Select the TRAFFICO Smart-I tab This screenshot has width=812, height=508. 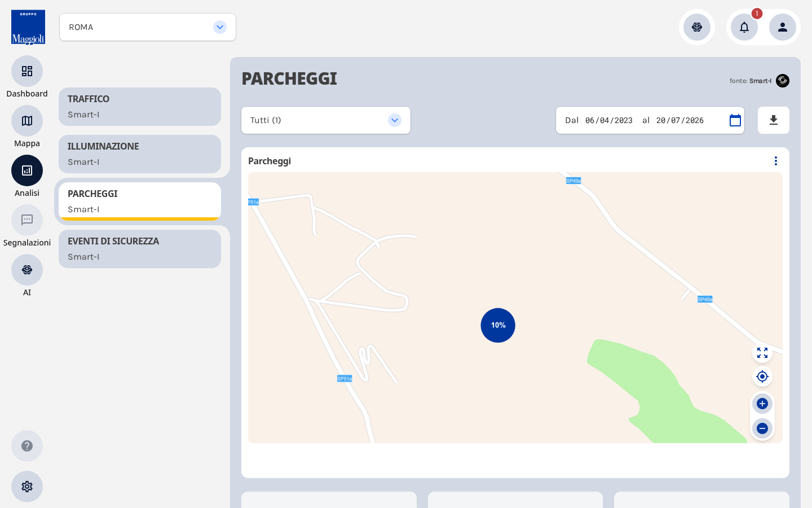pos(140,107)
